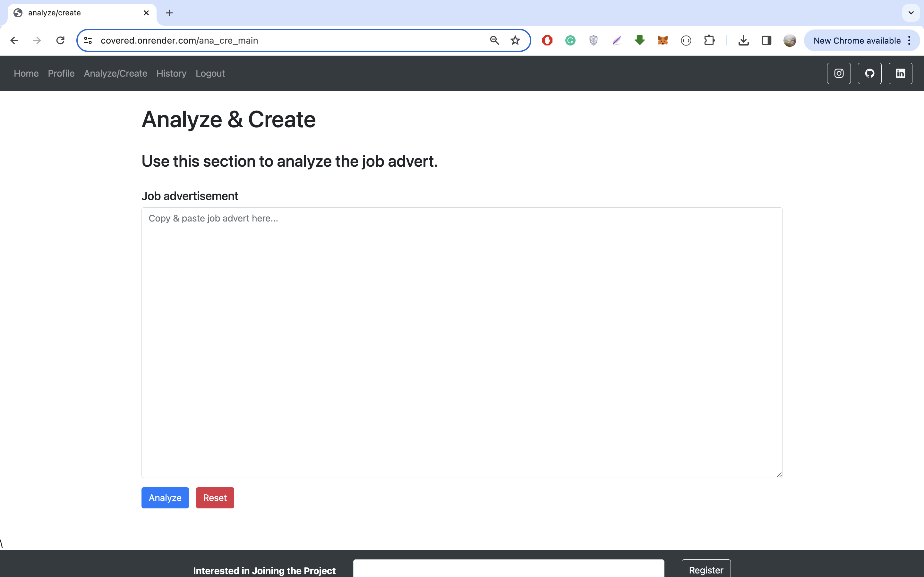Open the browser profile avatar menu
The image size is (924, 577).
click(x=790, y=40)
